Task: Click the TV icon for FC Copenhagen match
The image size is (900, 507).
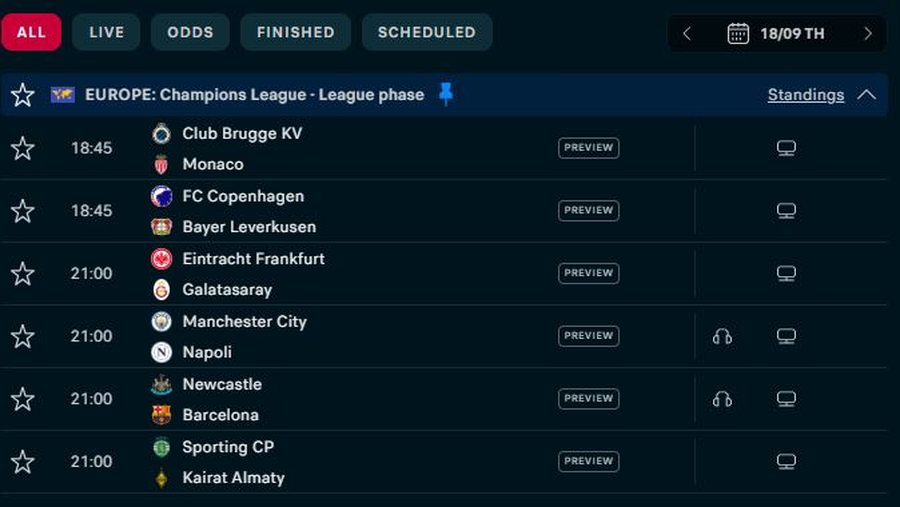Action: pyautogui.click(x=786, y=211)
